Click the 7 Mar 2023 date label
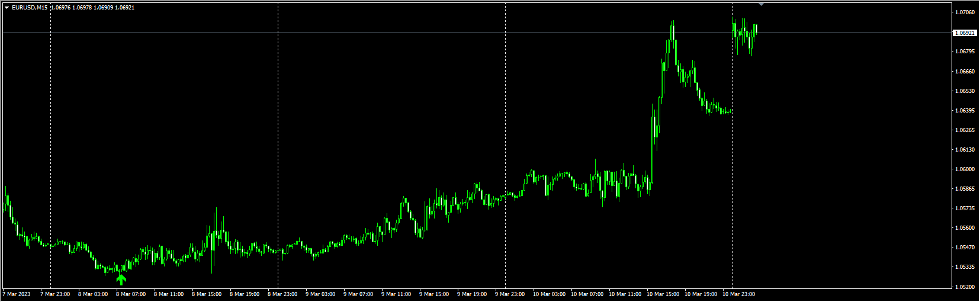This screenshot has width=980, height=302. coord(17,294)
